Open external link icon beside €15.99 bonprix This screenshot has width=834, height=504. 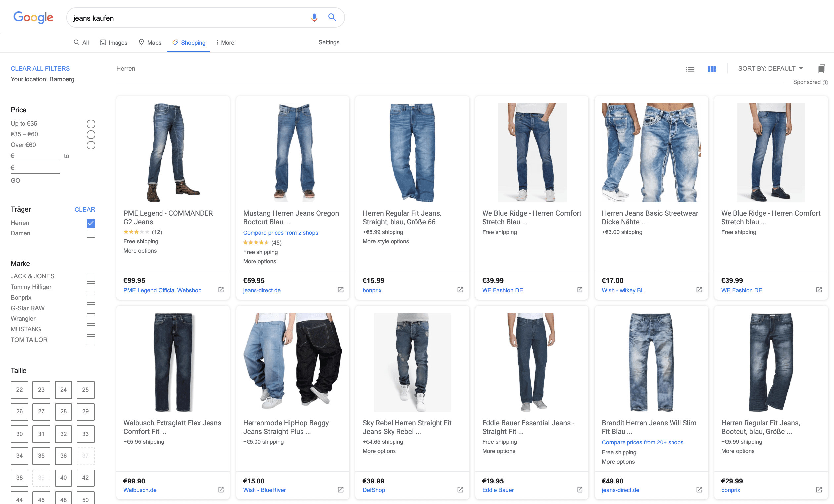pyautogui.click(x=460, y=290)
